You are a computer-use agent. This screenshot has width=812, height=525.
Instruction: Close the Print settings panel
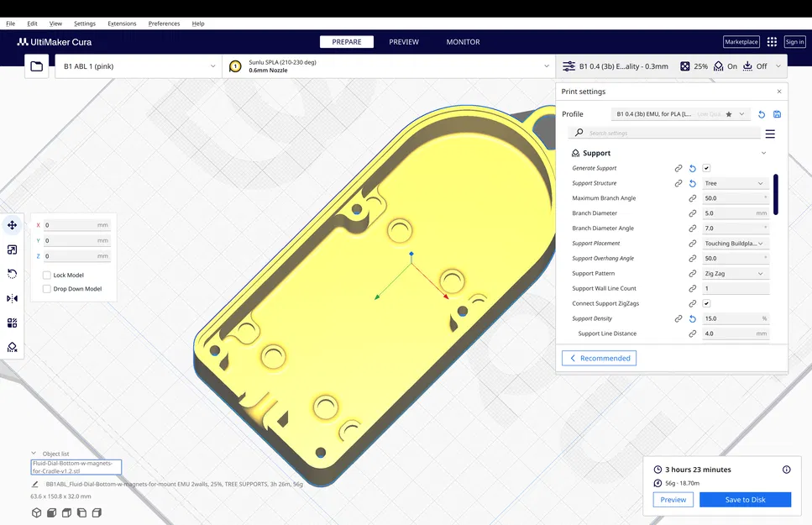click(779, 92)
